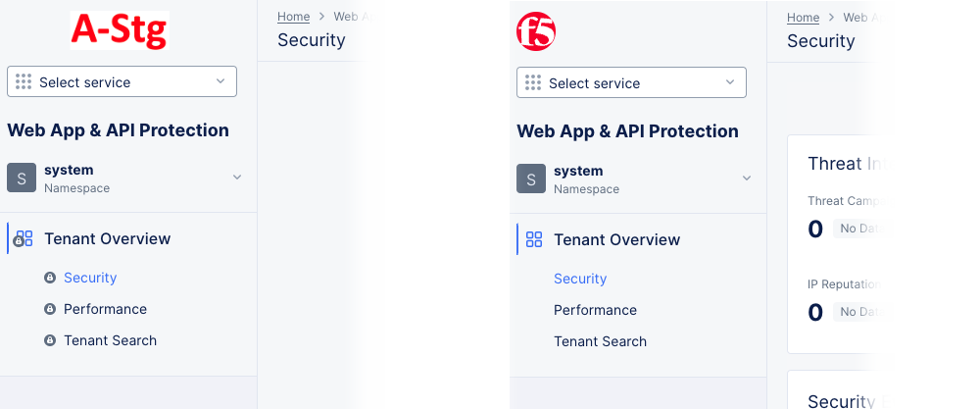Click the lock icon beside Tenant Search
Image resolution: width=980 pixels, height=409 pixels.
point(50,340)
